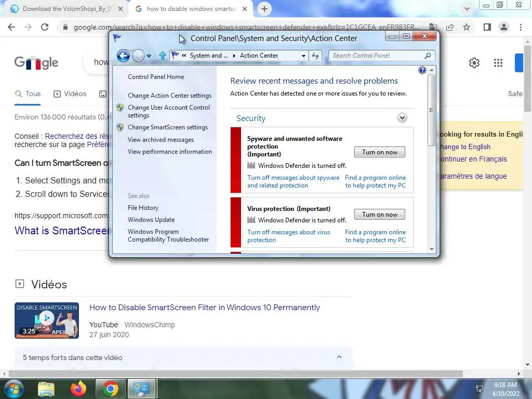Click the translate page icon in Chrome

(433, 27)
